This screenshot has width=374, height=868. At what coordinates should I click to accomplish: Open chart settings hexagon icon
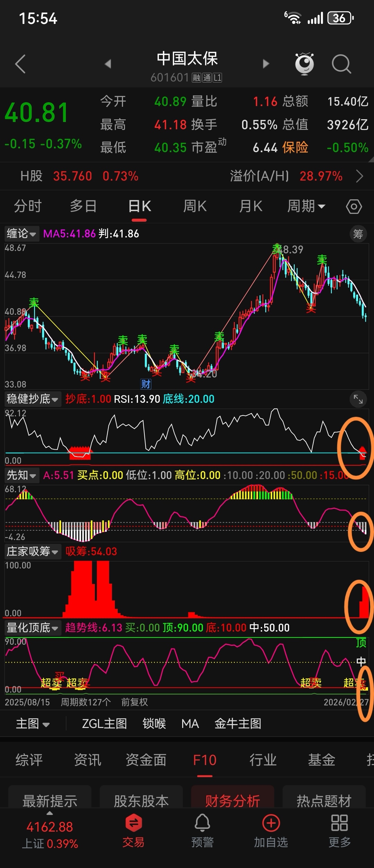[354, 207]
